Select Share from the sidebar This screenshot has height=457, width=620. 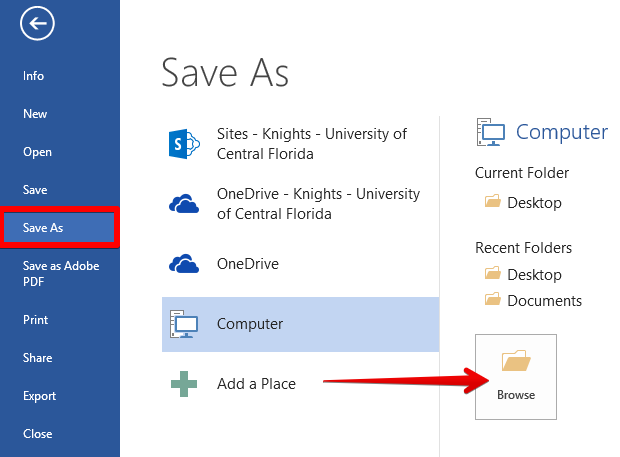pos(37,358)
